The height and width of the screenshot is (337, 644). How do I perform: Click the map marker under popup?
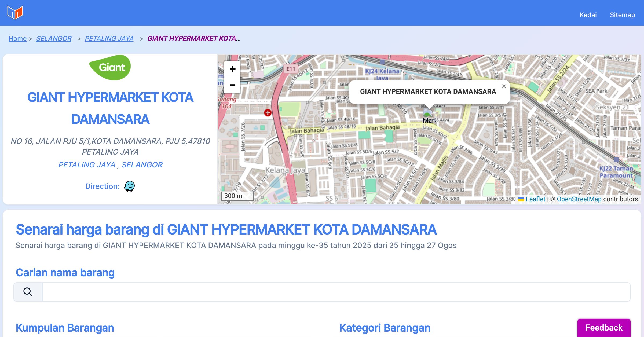[x=427, y=113]
